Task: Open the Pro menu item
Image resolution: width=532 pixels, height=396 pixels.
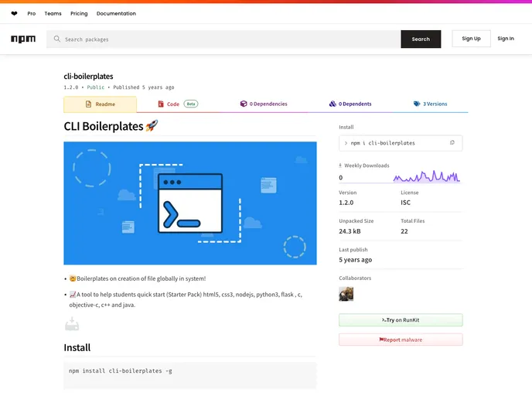Action: (x=32, y=14)
